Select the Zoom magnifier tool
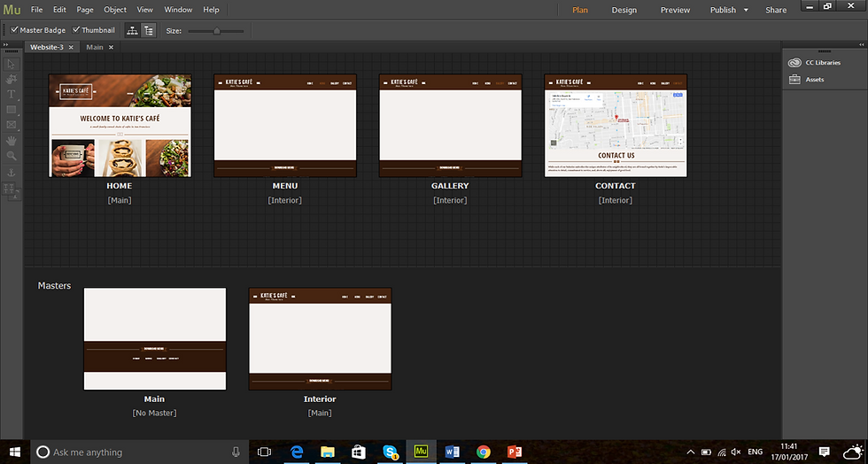868x464 pixels. point(11,156)
